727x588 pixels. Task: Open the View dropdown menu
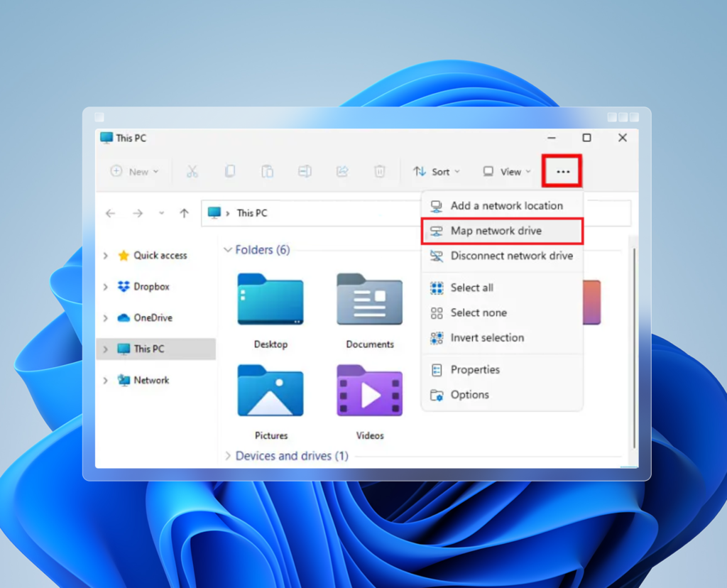click(x=507, y=172)
